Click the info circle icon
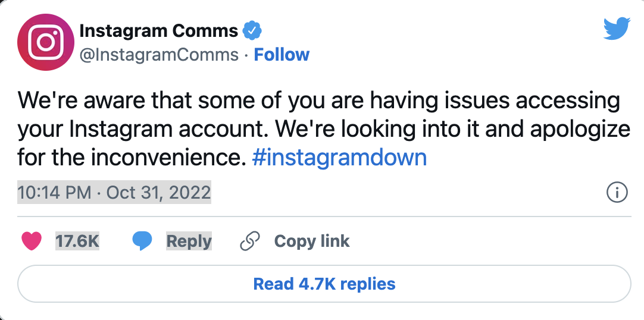This screenshot has width=644, height=320. 617,193
